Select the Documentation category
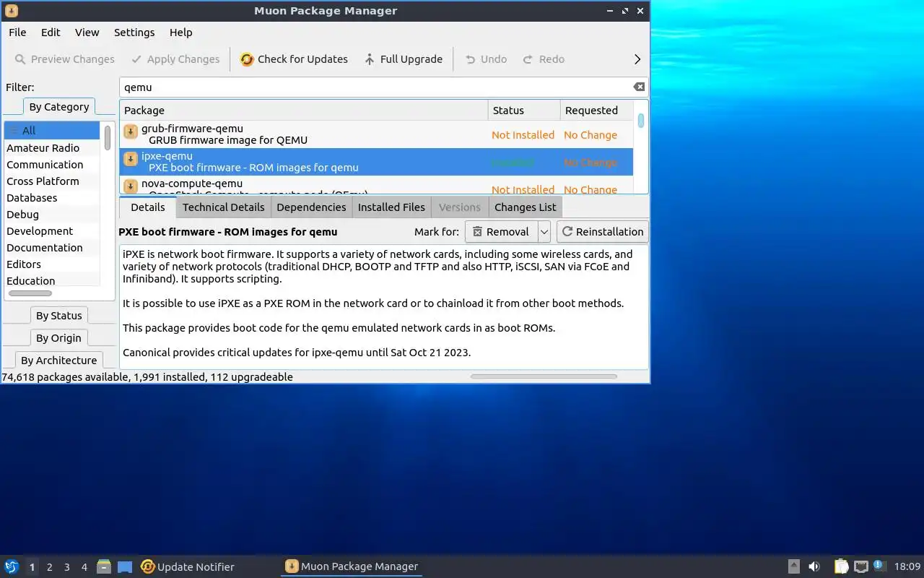Screen dimensions: 924x578 pos(52,248)
